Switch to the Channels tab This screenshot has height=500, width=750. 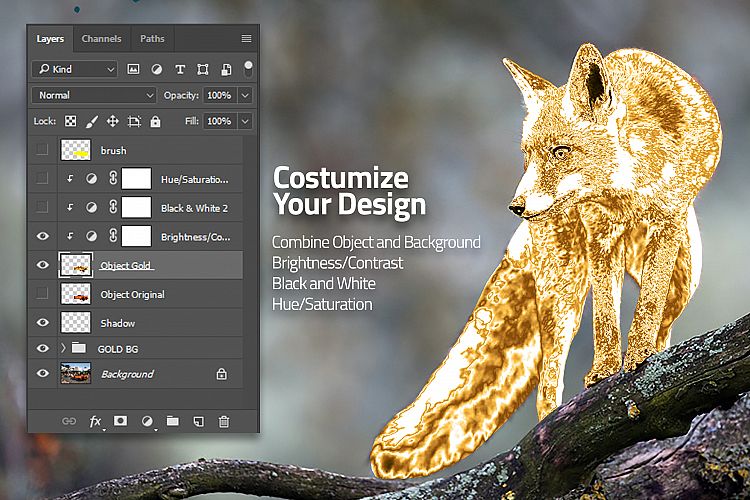point(101,39)
